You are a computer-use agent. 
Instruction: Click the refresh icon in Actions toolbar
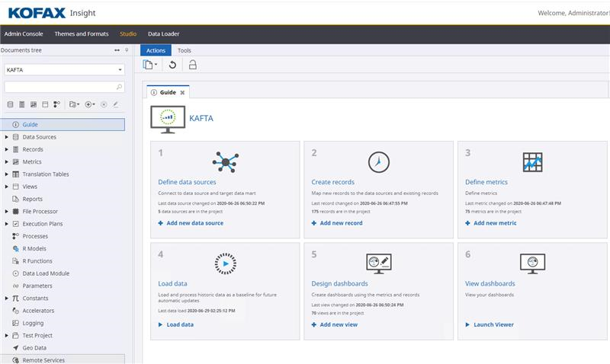173,65
